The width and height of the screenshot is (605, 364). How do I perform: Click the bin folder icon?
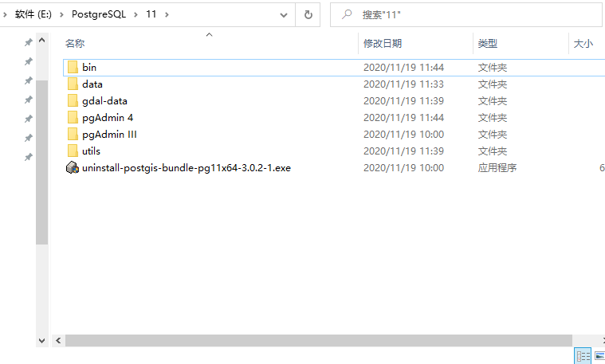[x=73, y=68]
